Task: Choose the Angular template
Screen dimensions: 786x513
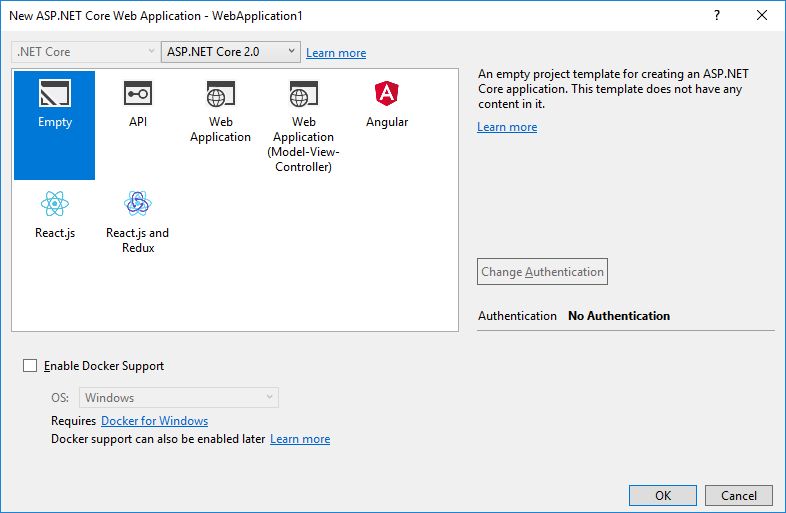Action: click(x=387, y=104)
